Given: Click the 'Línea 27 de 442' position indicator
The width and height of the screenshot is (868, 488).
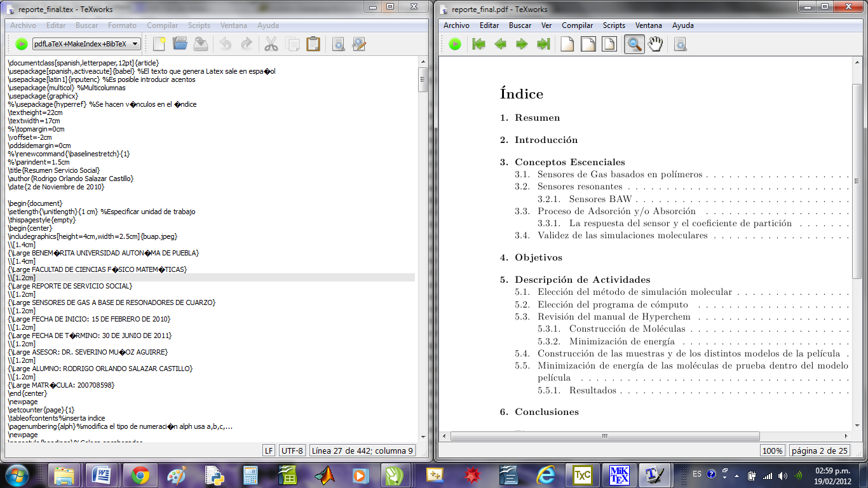Looking at the screenshot, I should [362, 451].
